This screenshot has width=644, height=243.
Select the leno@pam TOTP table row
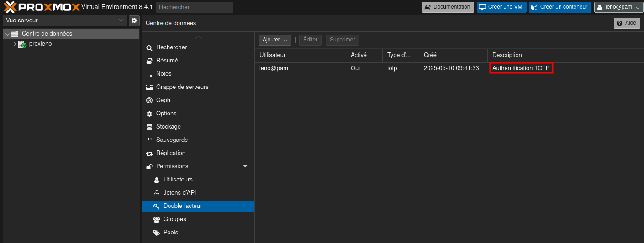[x=365, y=68]
